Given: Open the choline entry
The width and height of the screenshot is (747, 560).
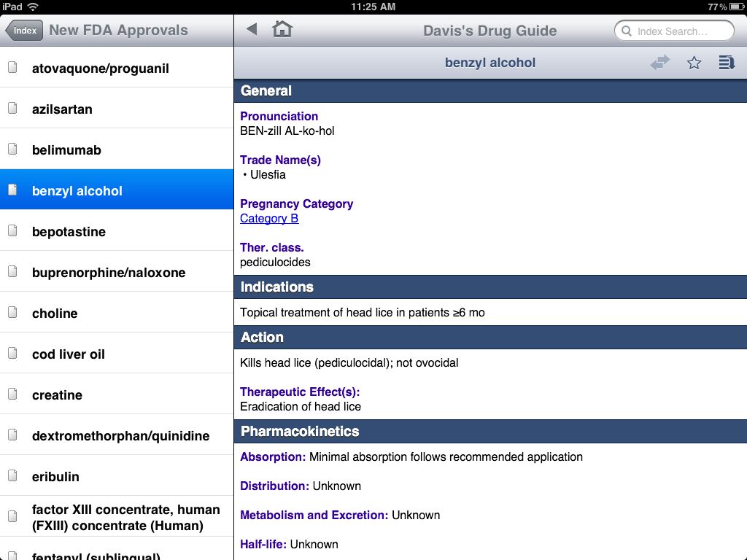Looking at the screenshot, I should tap(117, 312).
